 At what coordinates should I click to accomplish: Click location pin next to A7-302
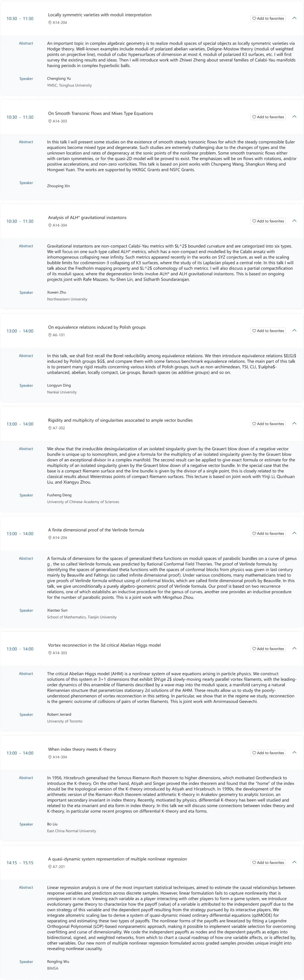[x=50, y=428]
